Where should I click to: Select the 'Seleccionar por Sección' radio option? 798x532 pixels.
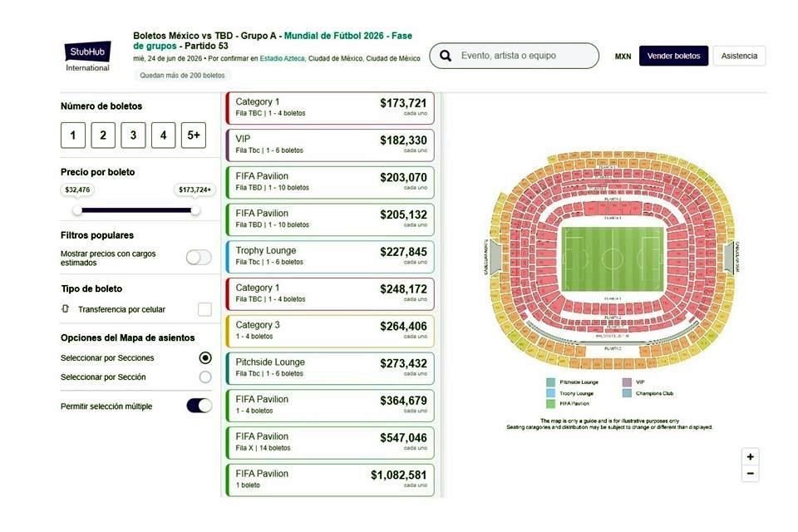point(205,377)
